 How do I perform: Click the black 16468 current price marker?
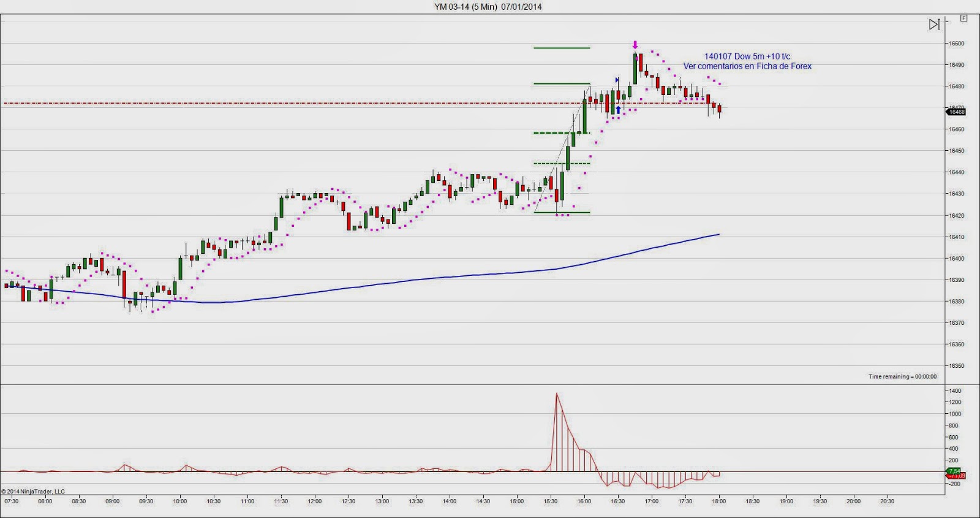coord(956,112)
